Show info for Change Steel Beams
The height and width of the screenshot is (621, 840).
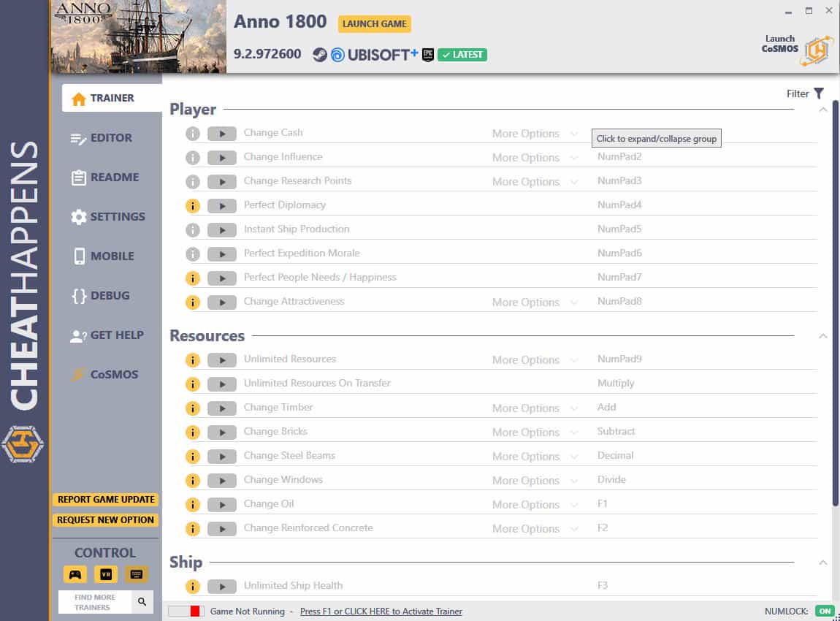point(193,457)
